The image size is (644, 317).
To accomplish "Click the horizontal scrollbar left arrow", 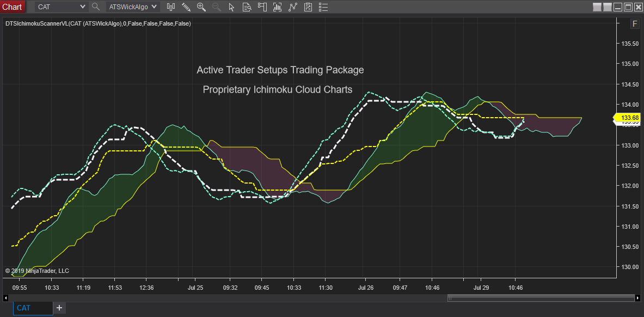I will coord(6,298).
